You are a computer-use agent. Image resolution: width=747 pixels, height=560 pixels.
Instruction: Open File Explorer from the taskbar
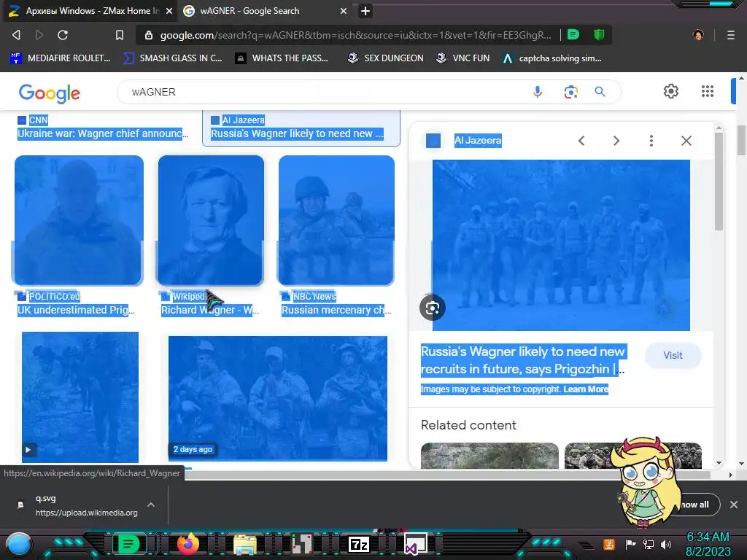(245, 544)
